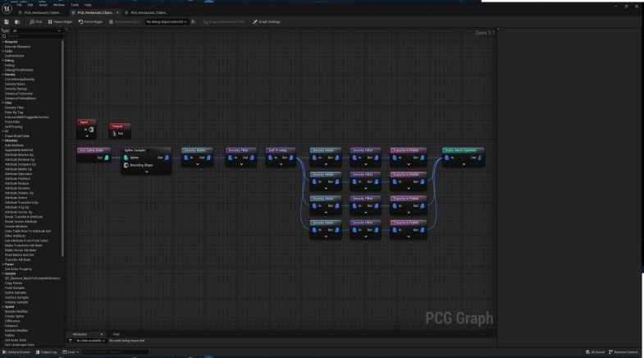Image resolution: width=644 pixels, height=358 pixels.
Task: Close the PCG_Restaurant_Chairs tab
Action: 117,13
